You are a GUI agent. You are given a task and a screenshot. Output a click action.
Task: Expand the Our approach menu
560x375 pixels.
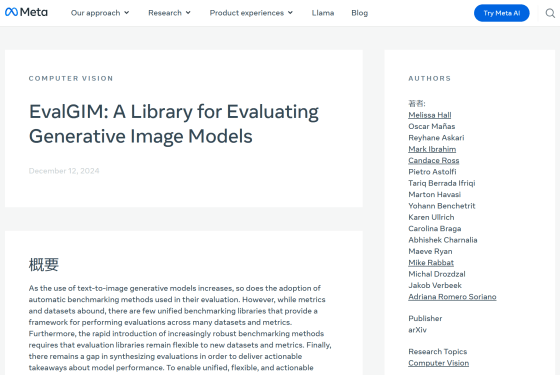100,13
